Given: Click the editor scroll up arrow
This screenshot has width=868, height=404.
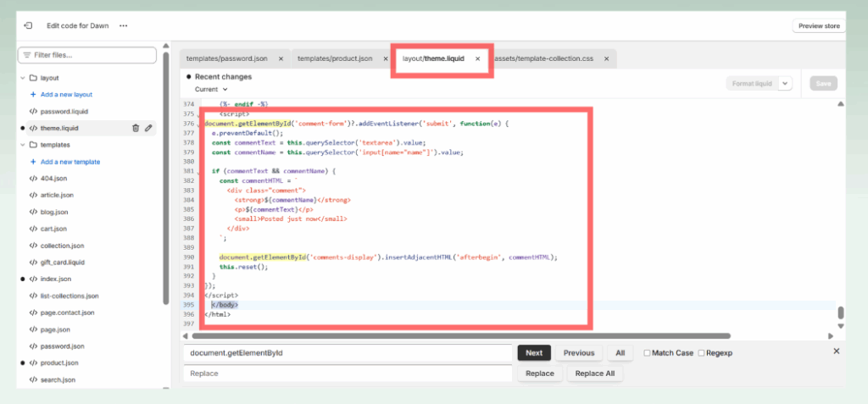Looking at the screenshot, I should click(x=841, y=103).
